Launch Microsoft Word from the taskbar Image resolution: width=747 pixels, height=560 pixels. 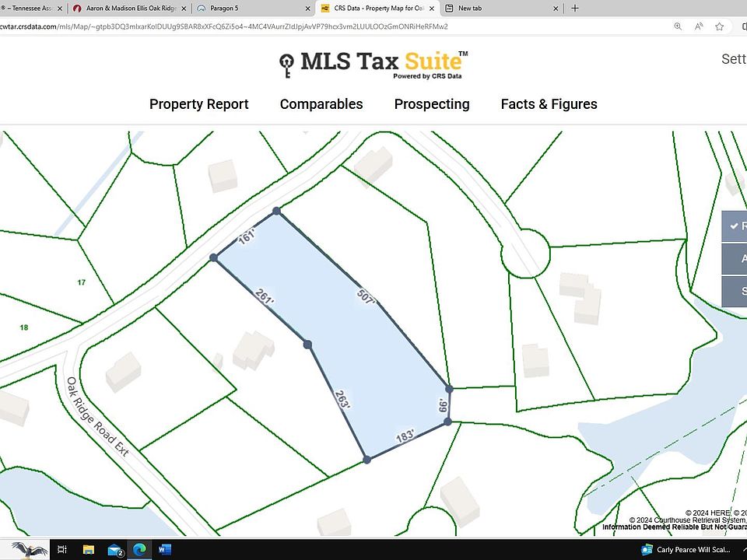[x=164, y=550]
